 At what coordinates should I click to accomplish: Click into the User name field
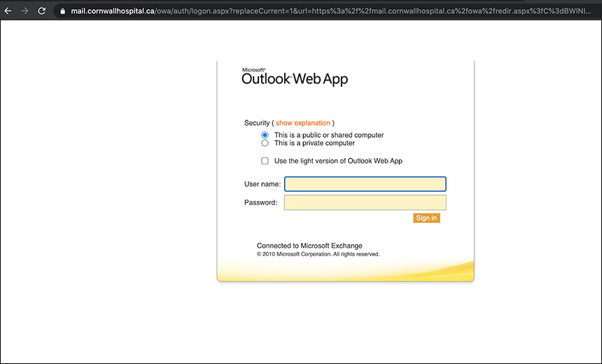(365, 184)
